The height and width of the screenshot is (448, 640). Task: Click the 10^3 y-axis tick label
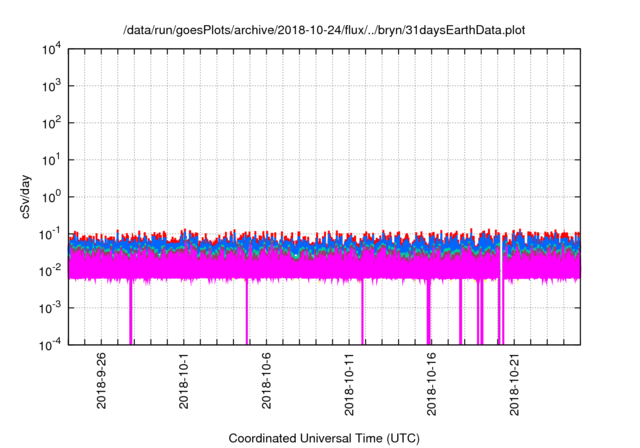pos(53,87)
